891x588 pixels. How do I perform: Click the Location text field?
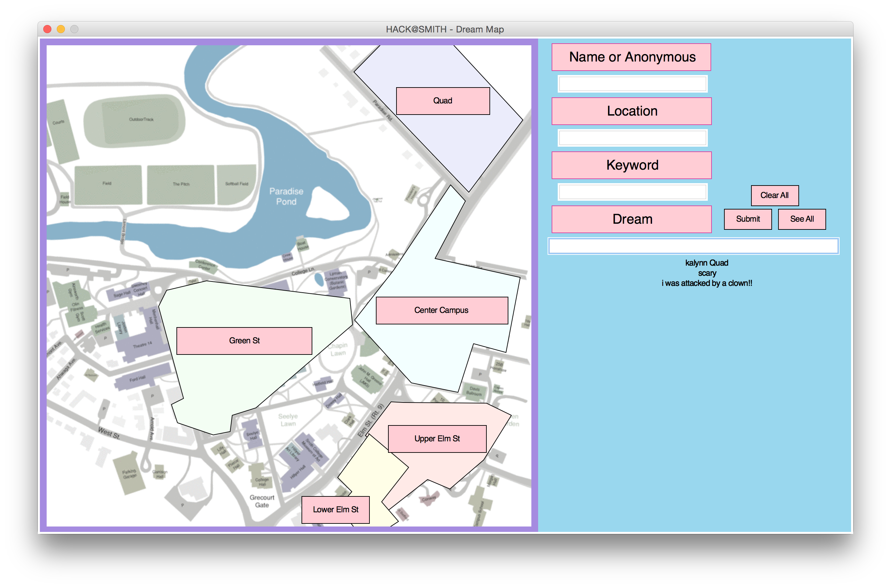(x=632, y=138)
